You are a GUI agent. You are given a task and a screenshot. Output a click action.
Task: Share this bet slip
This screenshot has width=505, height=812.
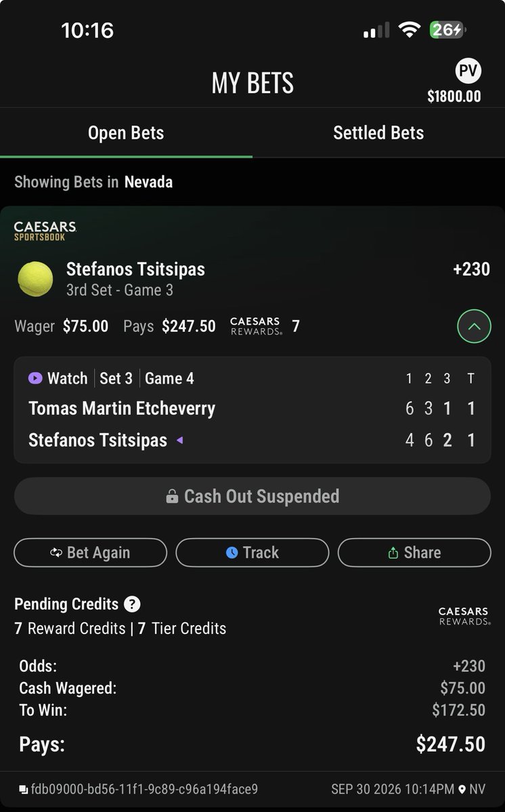[x=414, y=552]
